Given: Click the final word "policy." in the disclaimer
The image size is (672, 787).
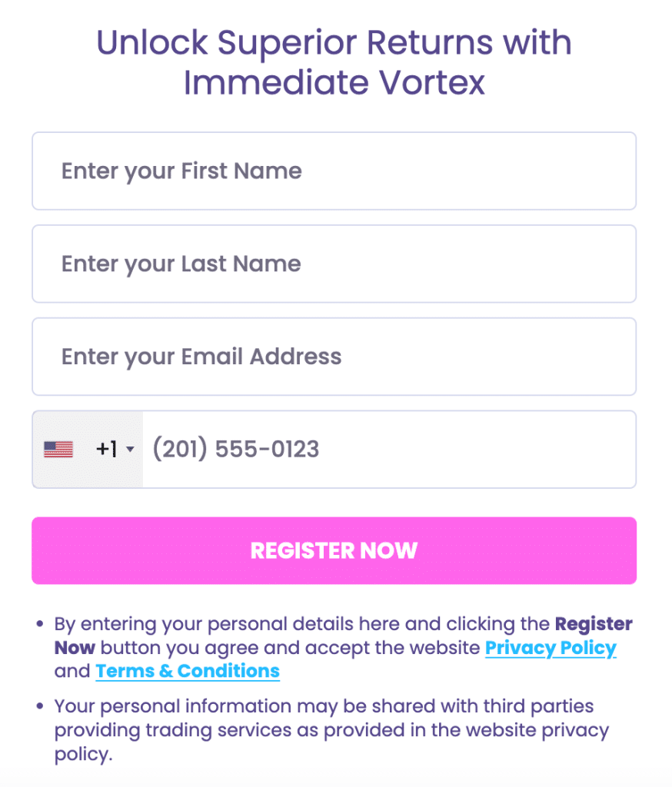Looking at the screenshot, I should click(x=83, y=755).
